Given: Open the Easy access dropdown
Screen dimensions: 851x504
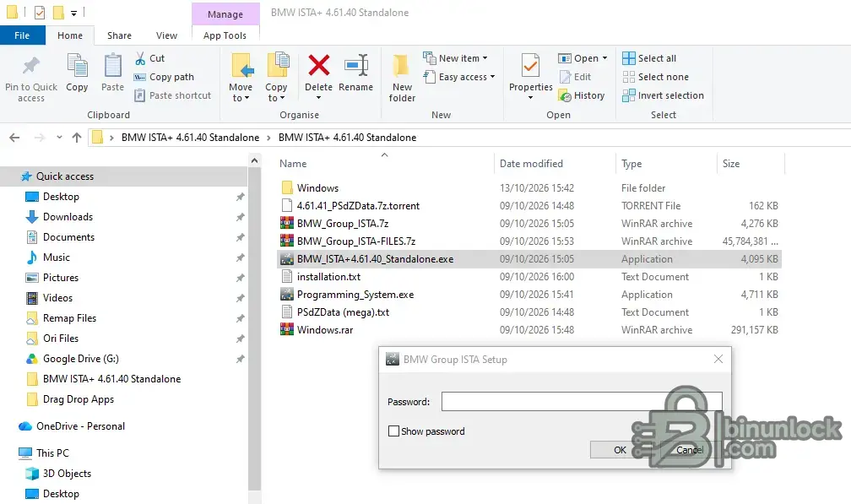Looking at the screenshot, I should point(492,77).
